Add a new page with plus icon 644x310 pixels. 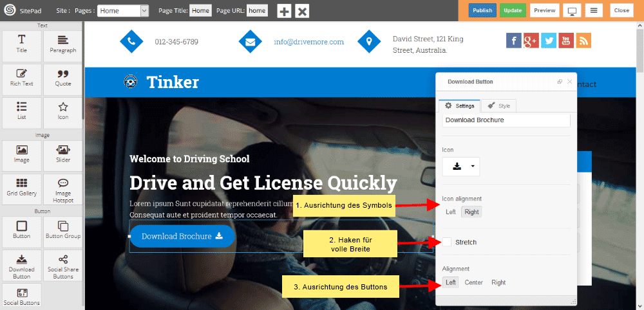click(x=284, y=11)
